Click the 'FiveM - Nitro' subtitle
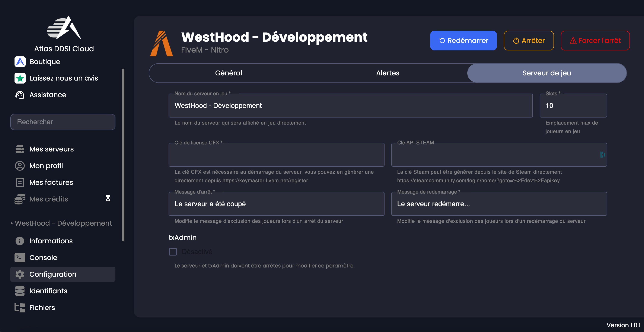Screen dimensions: 644x332 [205, 50]
